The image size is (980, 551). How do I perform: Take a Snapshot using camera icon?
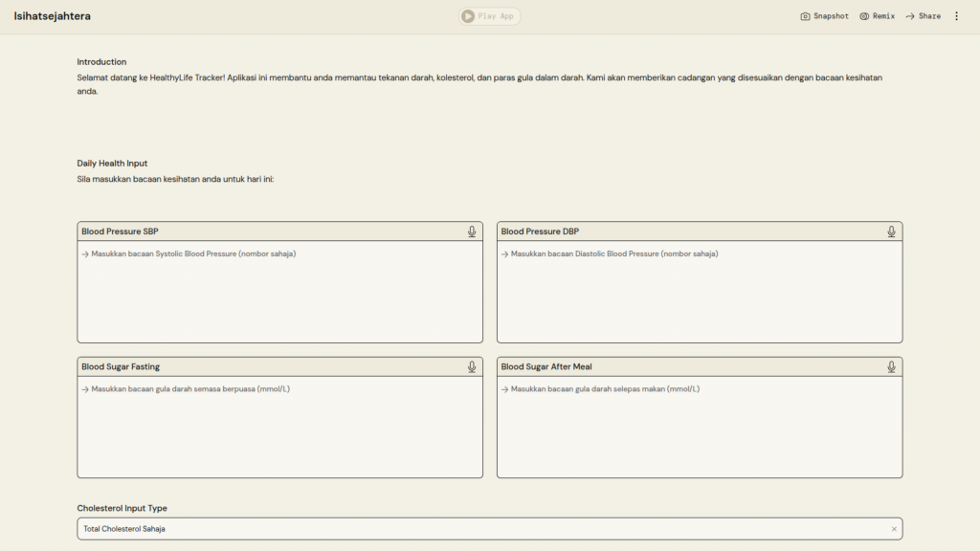(x=806, y=16)
